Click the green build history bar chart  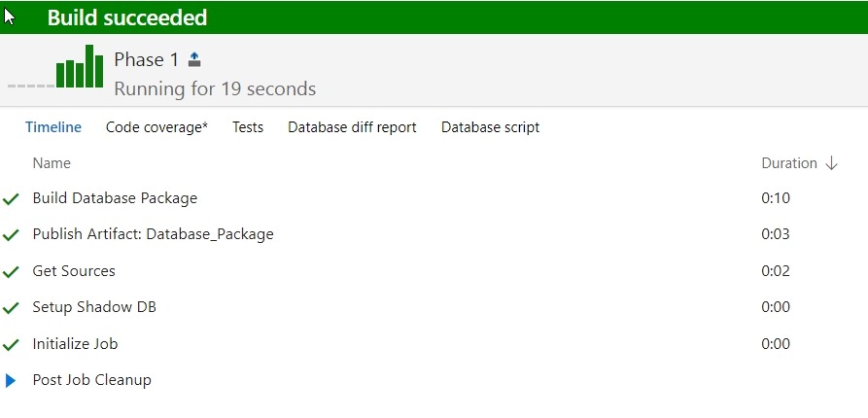tap(80, 68)
